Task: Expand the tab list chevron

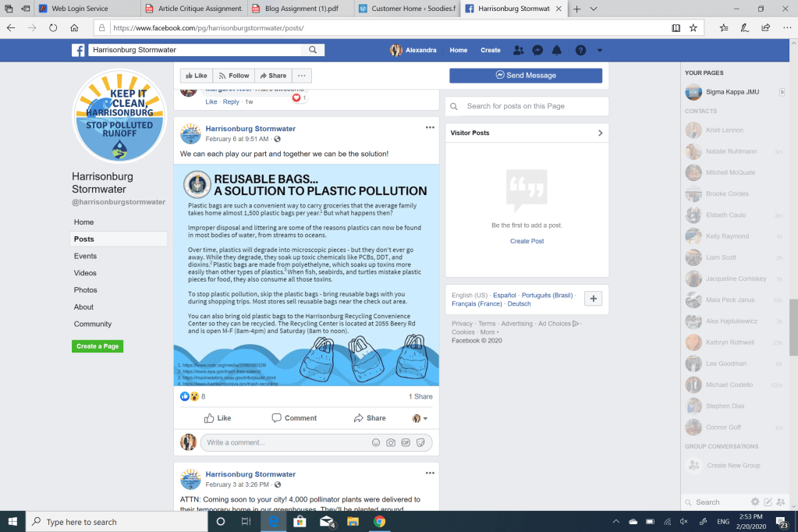Action: click(x=594, y=9)
